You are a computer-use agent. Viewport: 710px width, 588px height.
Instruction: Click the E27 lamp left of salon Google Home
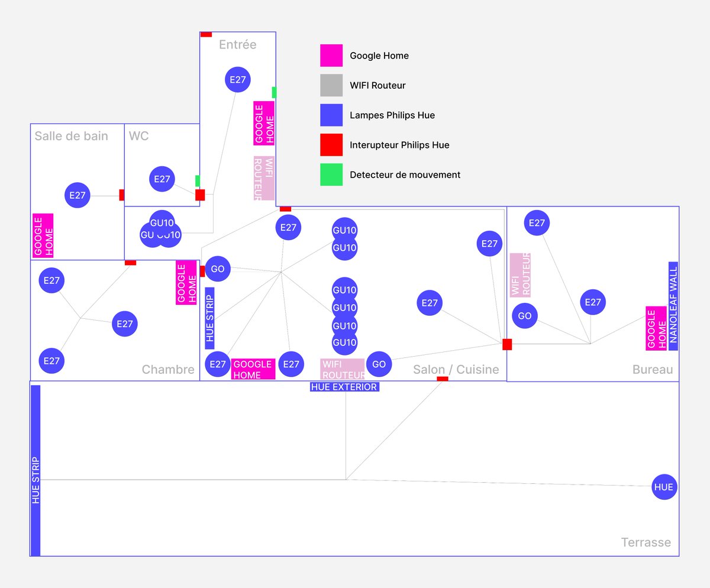218,364
